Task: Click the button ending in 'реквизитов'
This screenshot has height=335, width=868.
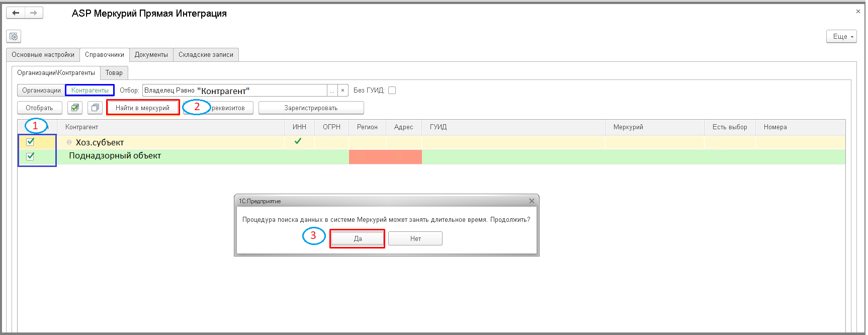Action: (218, 108)
